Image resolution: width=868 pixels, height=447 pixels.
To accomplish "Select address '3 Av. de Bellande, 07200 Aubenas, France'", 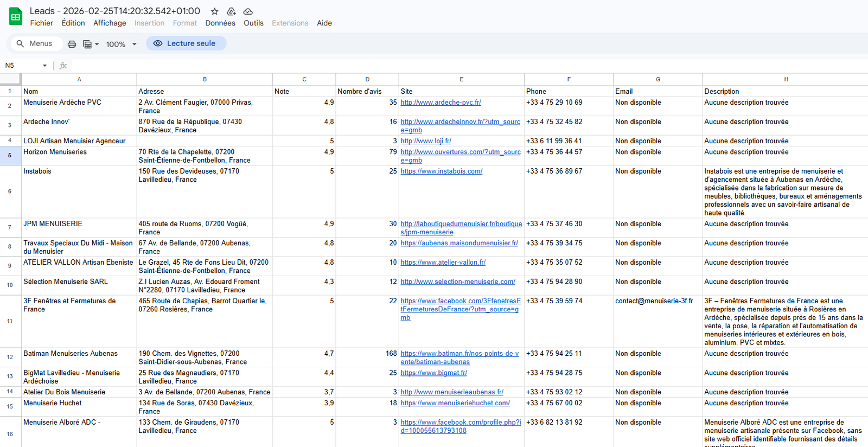I will point(205,392).
